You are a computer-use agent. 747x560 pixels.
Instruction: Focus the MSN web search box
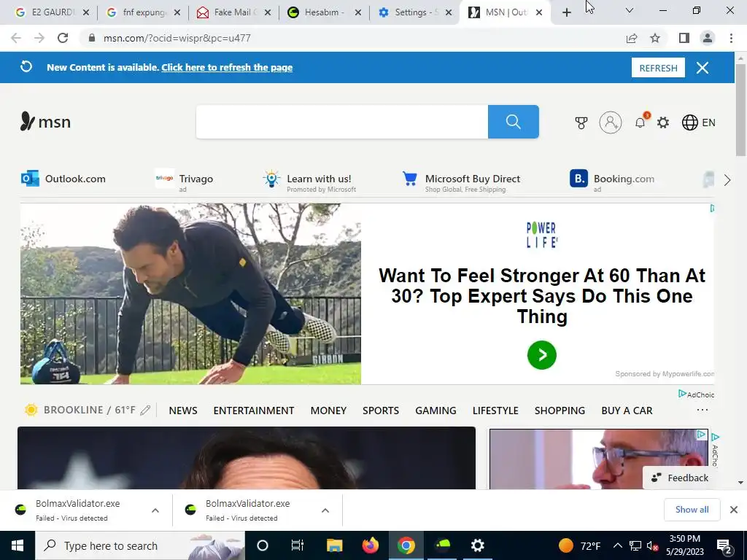[342, 122]
